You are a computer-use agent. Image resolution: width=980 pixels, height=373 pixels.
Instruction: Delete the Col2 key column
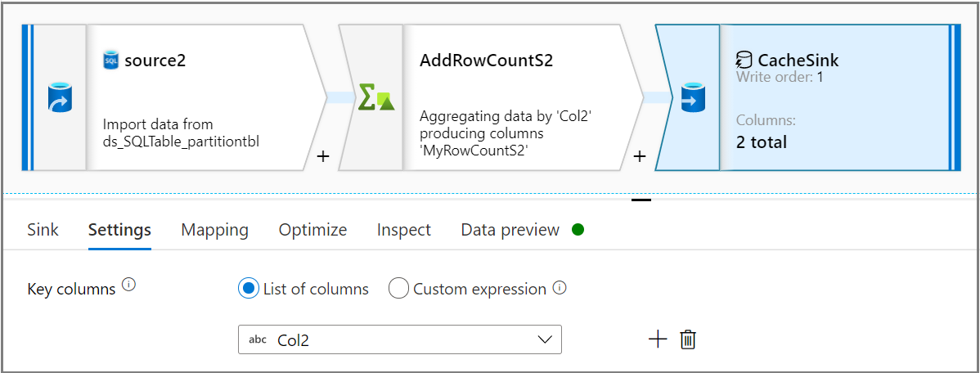[688, 339]
